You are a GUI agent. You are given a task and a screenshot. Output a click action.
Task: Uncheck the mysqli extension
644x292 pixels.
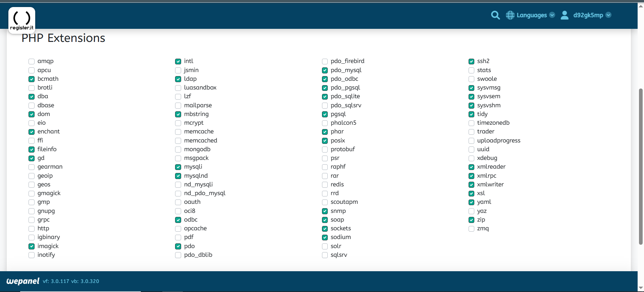pyautogui.click(x=178, y=167)
